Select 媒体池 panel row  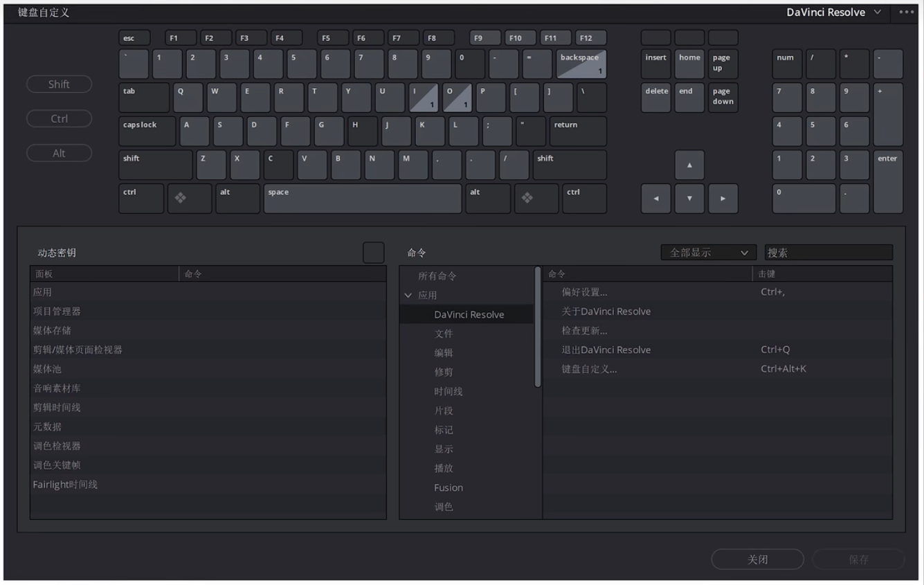[208, 369]
